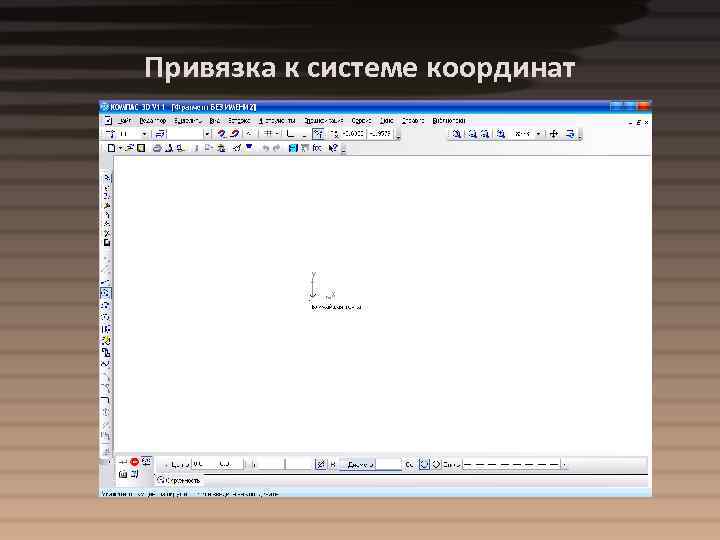This screenshot has width=720, height=540.
Task: Open the layer state icon
Action: [159, 134]
